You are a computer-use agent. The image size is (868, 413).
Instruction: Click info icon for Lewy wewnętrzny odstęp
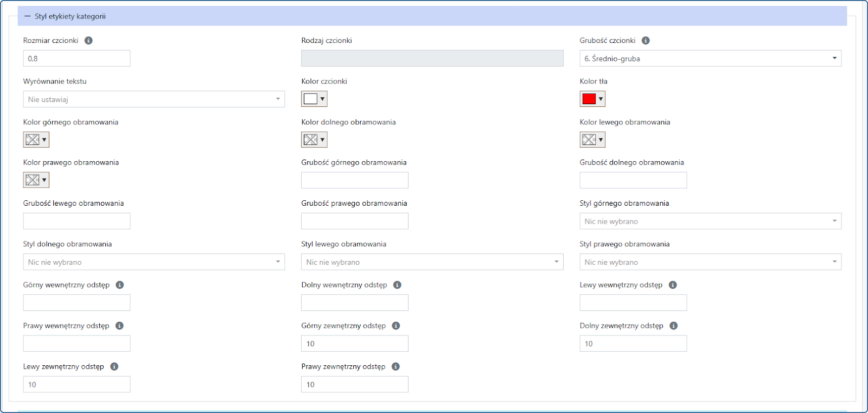tap(673, 285)
